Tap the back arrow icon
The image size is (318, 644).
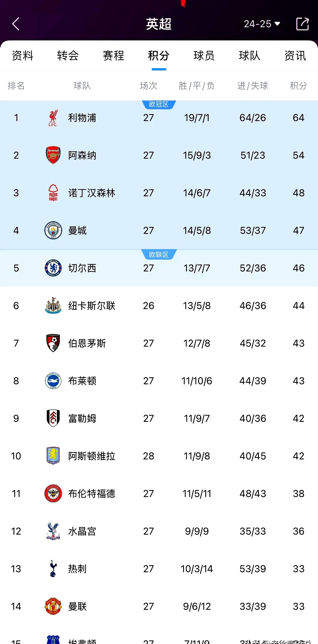point(16,24)
